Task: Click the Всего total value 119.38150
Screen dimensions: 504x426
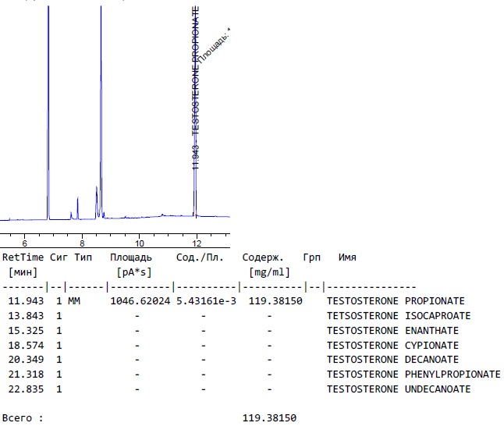Action: click(x=270, y=418)
